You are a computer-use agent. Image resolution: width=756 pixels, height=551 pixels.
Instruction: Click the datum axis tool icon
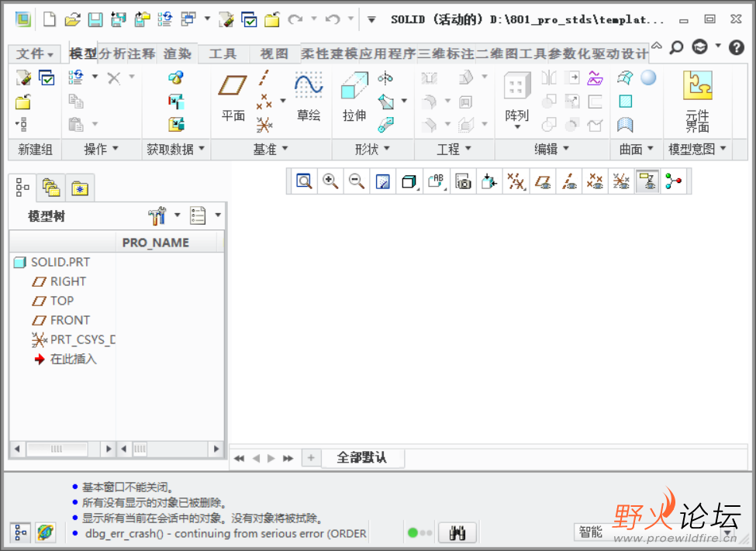coord(264,77)
